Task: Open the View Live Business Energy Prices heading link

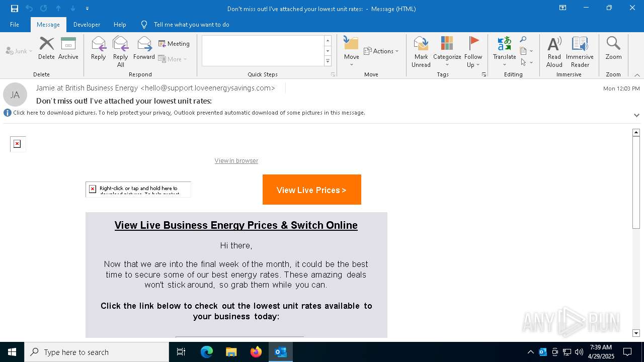Action: (236, 225)
